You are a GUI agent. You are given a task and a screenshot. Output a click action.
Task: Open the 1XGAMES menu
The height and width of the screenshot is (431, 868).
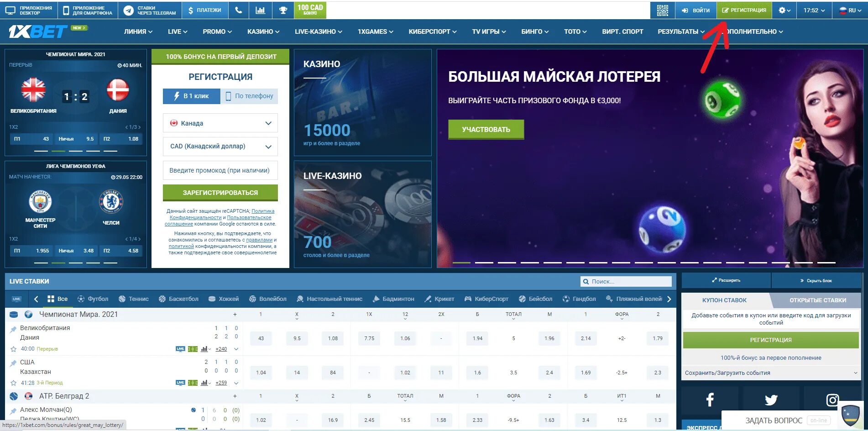pyautogui.click(x=375, y=32)
